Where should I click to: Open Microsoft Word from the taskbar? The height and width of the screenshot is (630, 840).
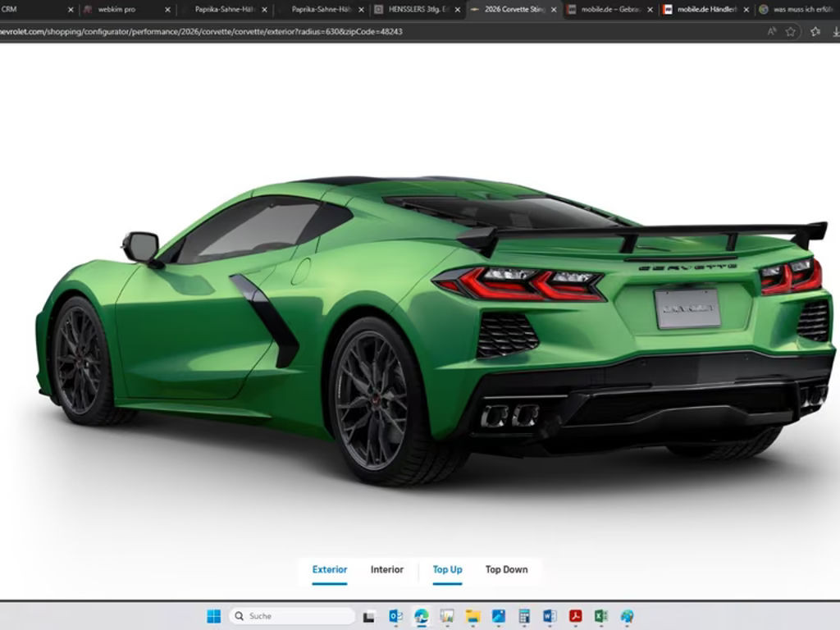[x=550, y=617]
